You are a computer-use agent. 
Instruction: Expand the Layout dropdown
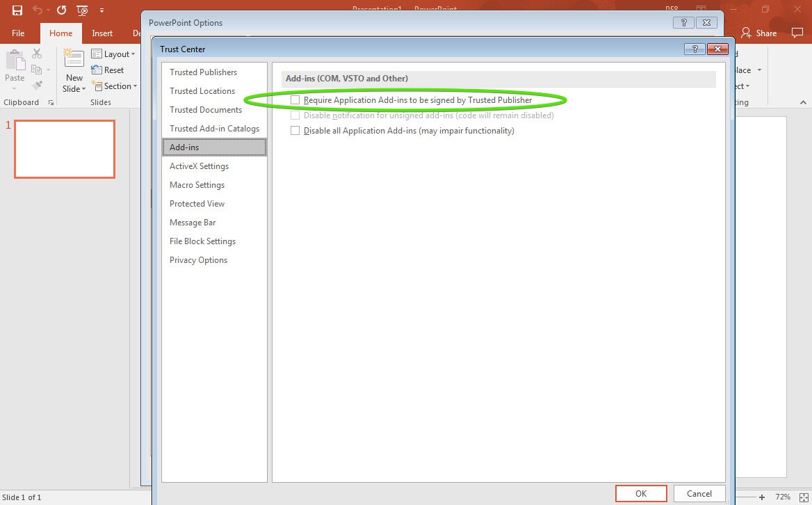pos(114,54)
